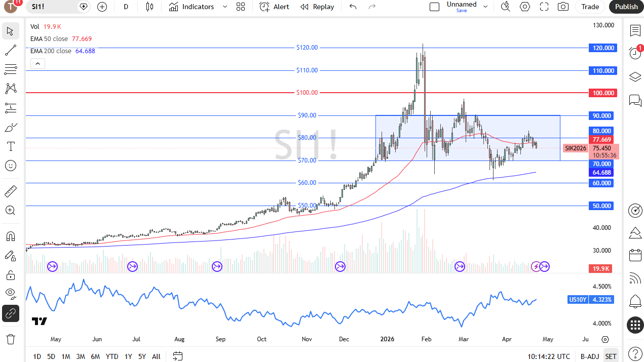Open the object tree layers panel

tap(635, 76)
